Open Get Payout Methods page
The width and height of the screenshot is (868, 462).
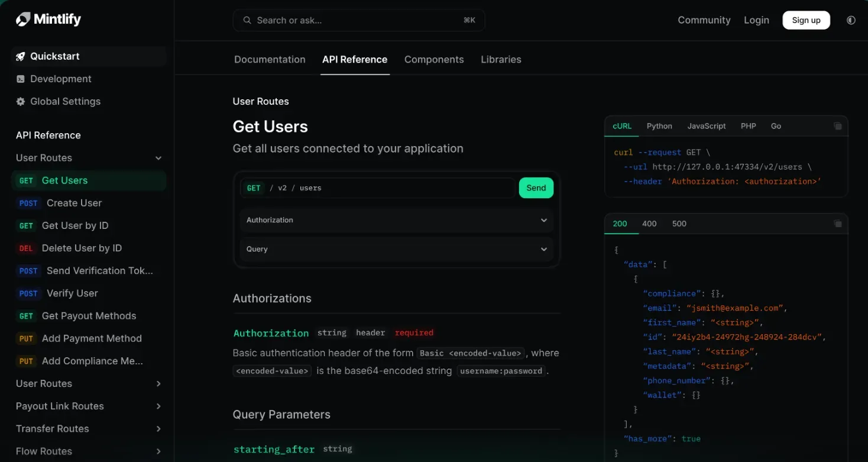click(89, 316)
